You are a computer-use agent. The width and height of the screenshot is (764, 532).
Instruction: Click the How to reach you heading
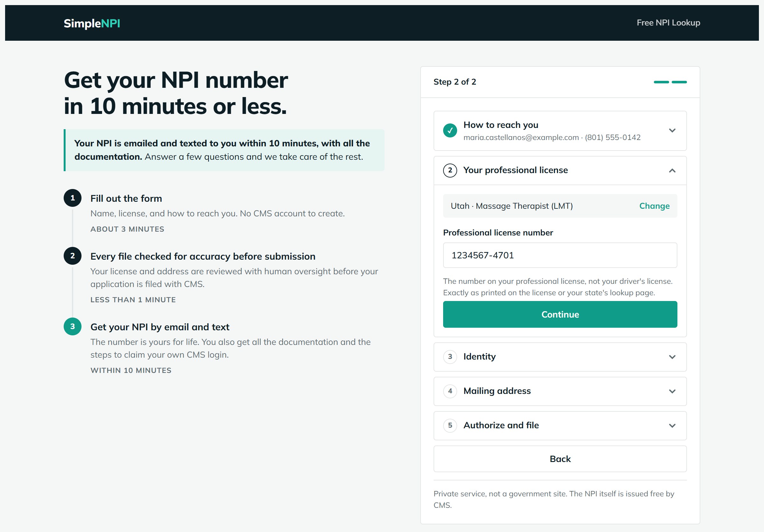pos(500,125)
